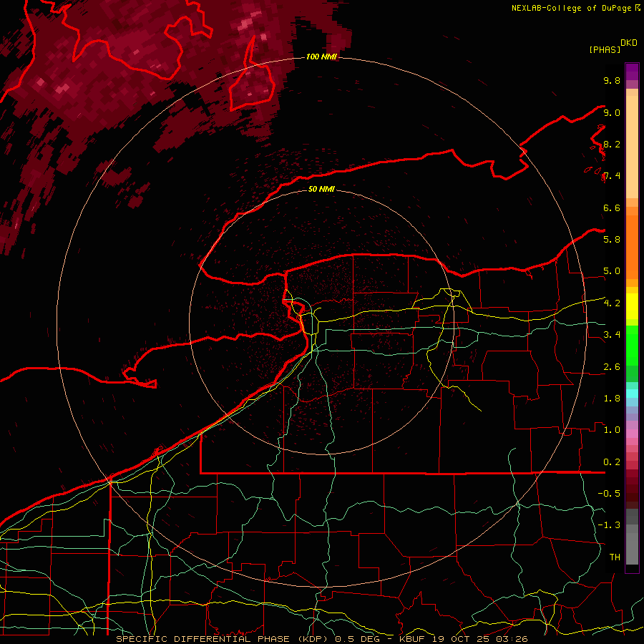
Task: Click the [PHAS] units label
Action: pyautogui.click(x=605, y=49)
